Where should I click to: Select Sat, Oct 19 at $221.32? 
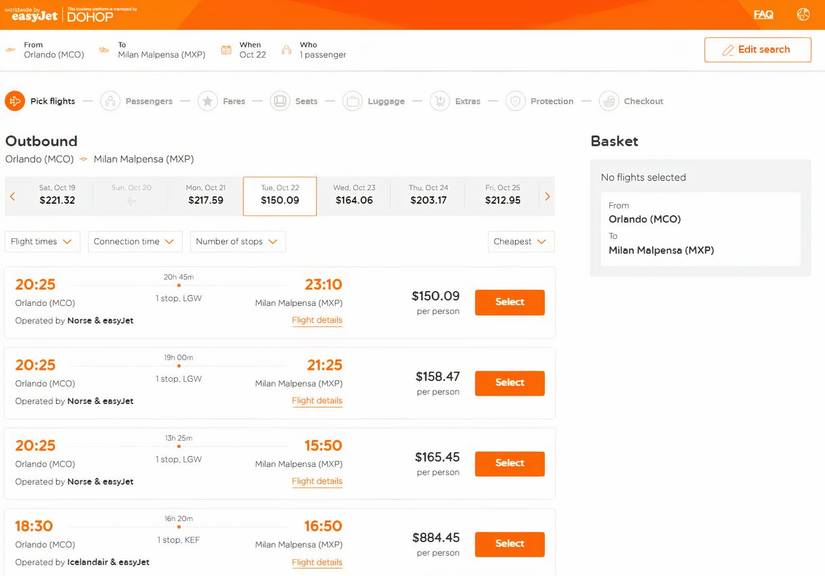point(57,196)
